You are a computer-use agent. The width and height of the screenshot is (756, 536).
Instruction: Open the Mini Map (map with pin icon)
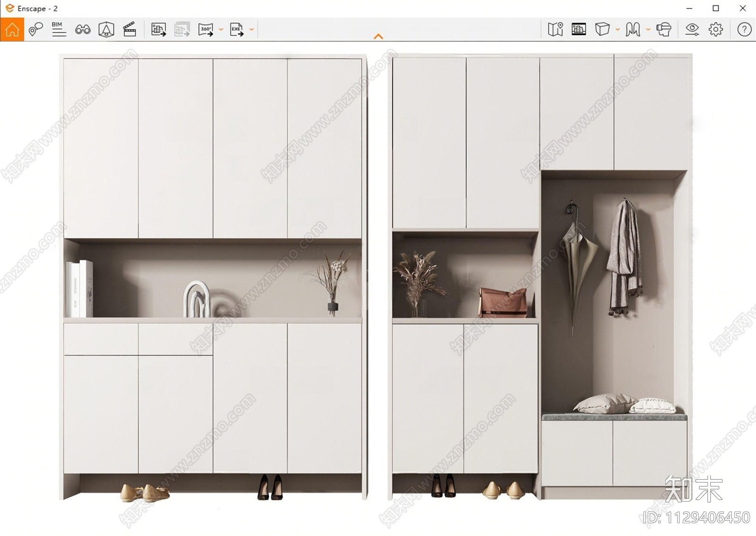pyautogui.click(x=556, y=29)
